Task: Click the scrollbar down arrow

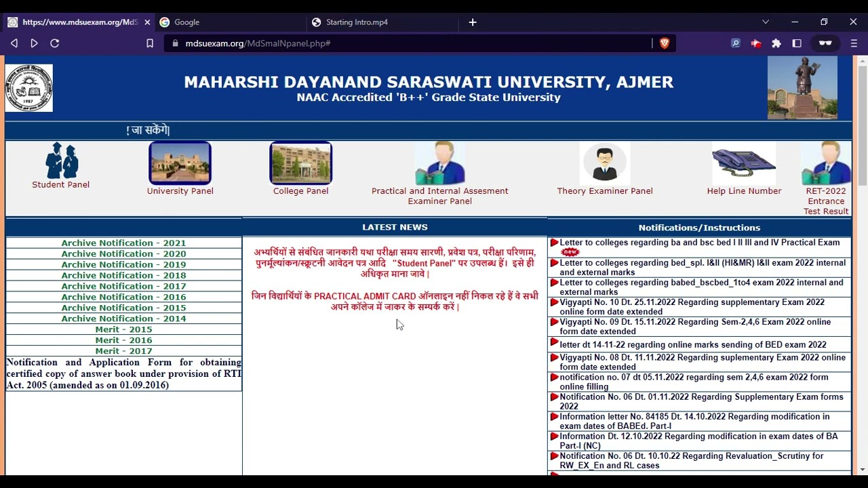Action: (863, 469)
